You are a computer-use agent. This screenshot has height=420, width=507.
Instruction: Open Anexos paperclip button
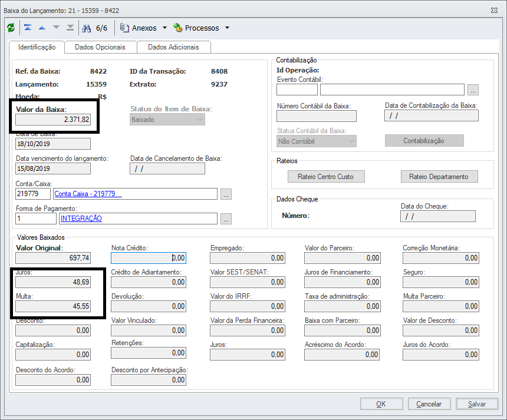[139, 28]
